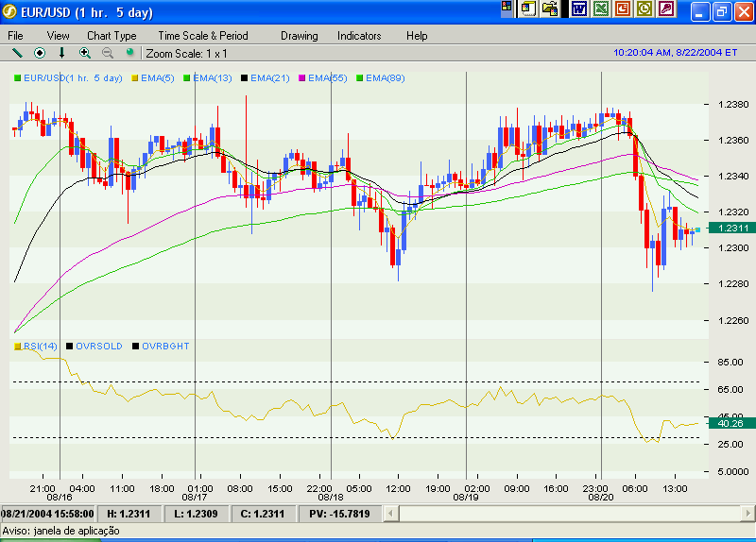Open PowerPoint from the Office shortcut bar

623,8
